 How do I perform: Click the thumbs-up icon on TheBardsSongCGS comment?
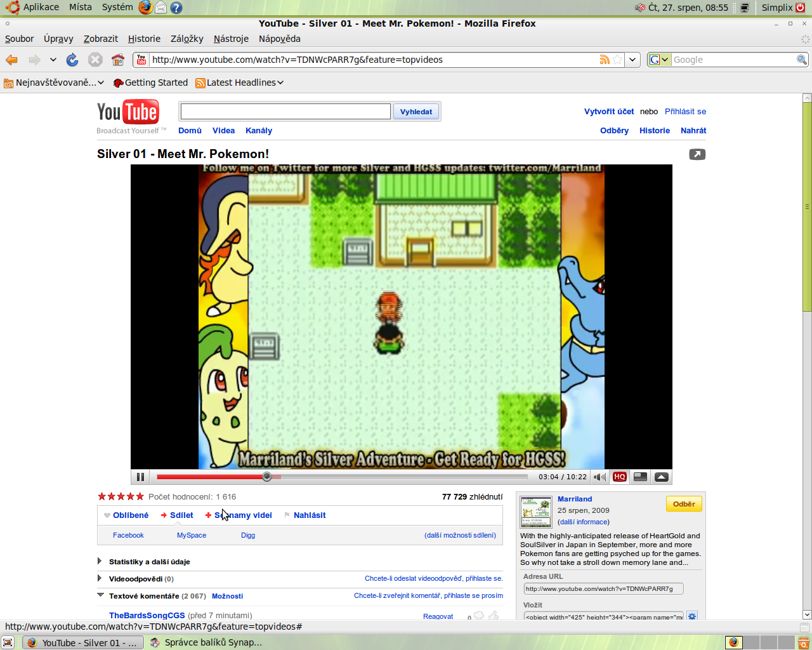494,616
